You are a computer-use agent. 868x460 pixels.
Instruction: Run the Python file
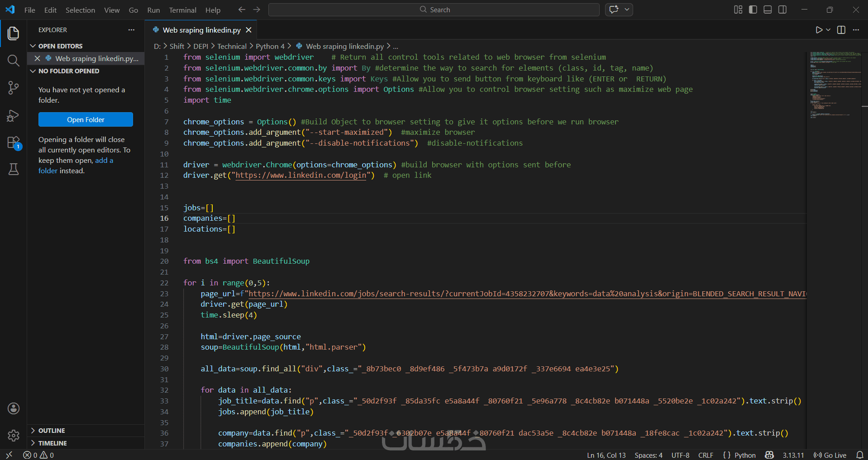[819, 30]
